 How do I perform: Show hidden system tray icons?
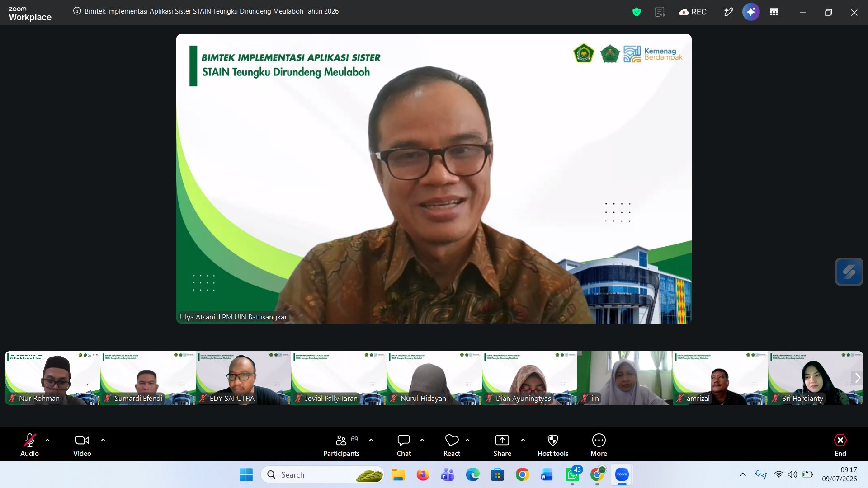coord(742,474)
